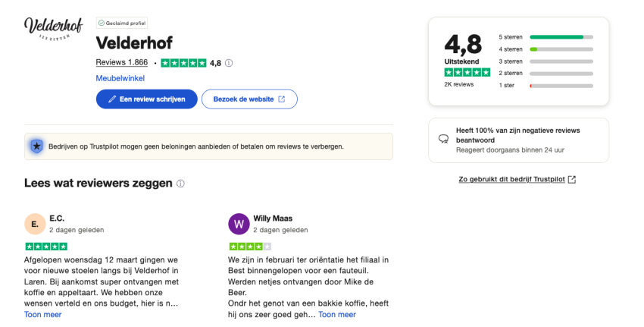
Task: Expand E.C. review with Toon meer
Action: point(42,314)
